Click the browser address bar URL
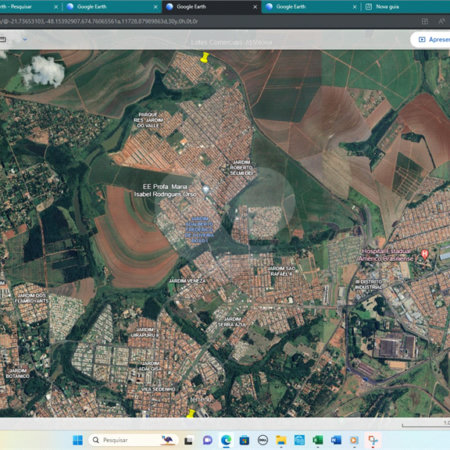Image resolution: width=450 pixels, height=450 pixels. (x=100, y=21)
